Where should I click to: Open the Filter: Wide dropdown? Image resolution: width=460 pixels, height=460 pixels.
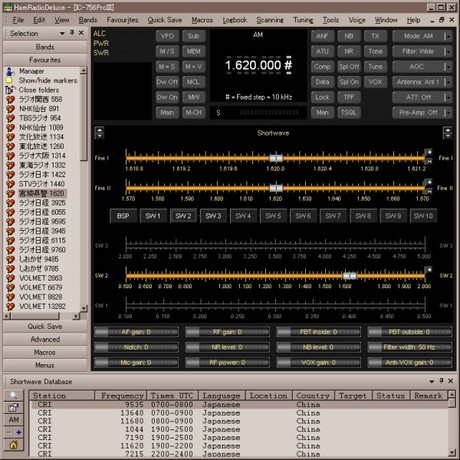click(x=422, y=51)
